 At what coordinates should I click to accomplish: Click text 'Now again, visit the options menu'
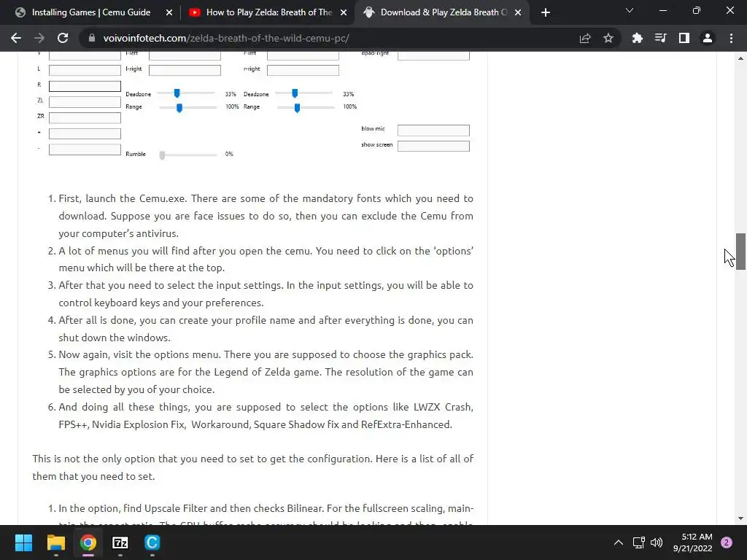click(x=139, y=355)
